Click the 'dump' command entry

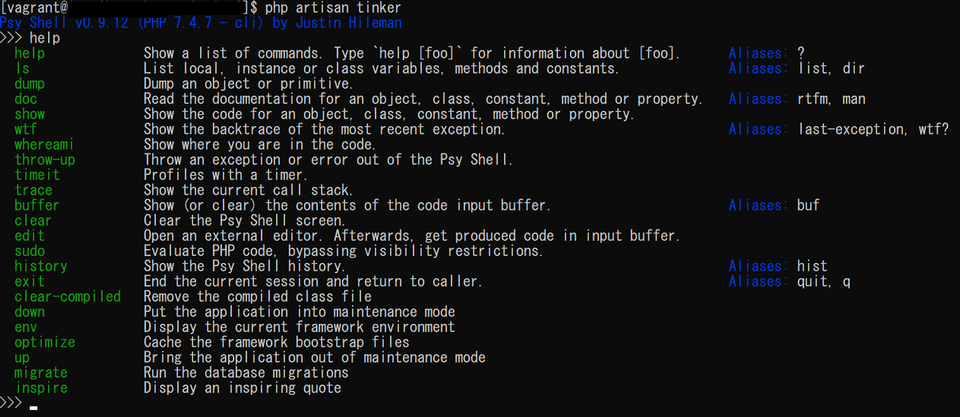click(30, 84)
